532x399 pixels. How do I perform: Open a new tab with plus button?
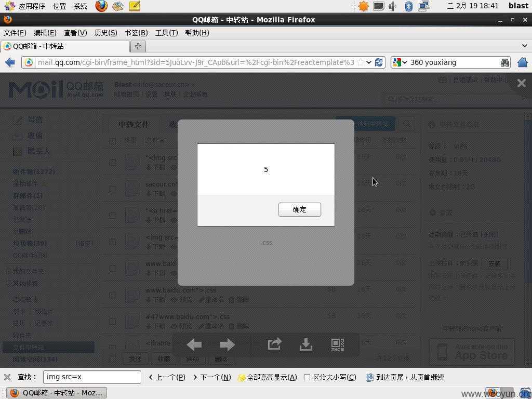(x=138, y=46)
